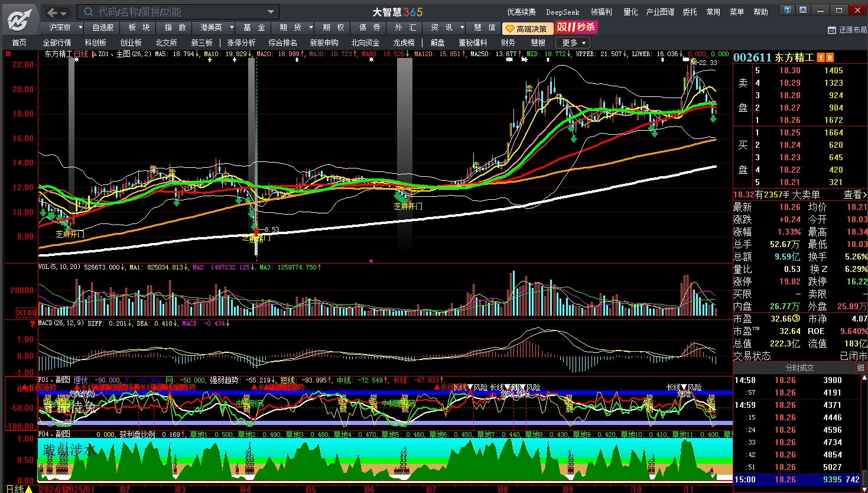
Task: Select the 指数 tab
Action: [175, 27]
